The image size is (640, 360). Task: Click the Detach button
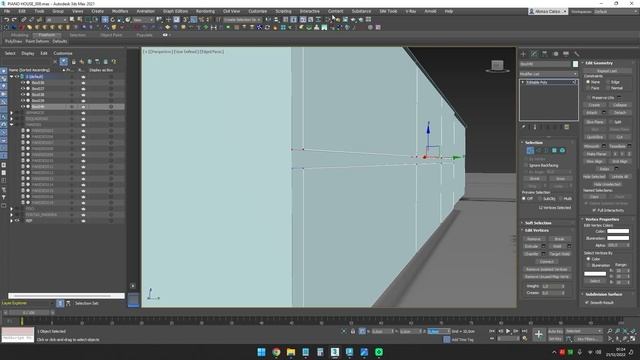pyautogui.click(x=620, y=113)
